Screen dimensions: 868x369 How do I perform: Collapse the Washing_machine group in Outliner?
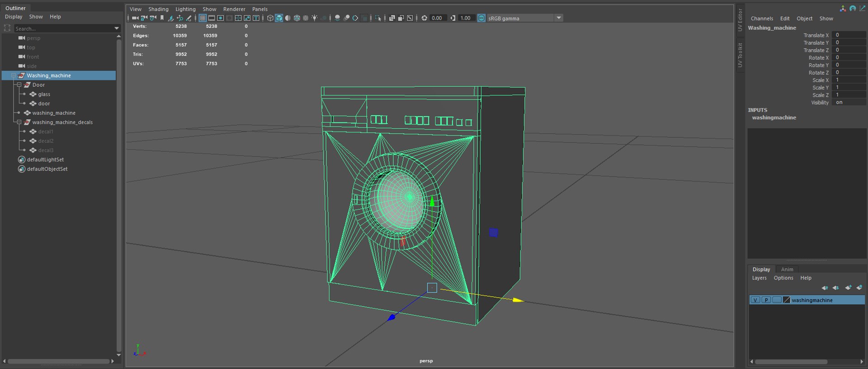pos(14,75)
